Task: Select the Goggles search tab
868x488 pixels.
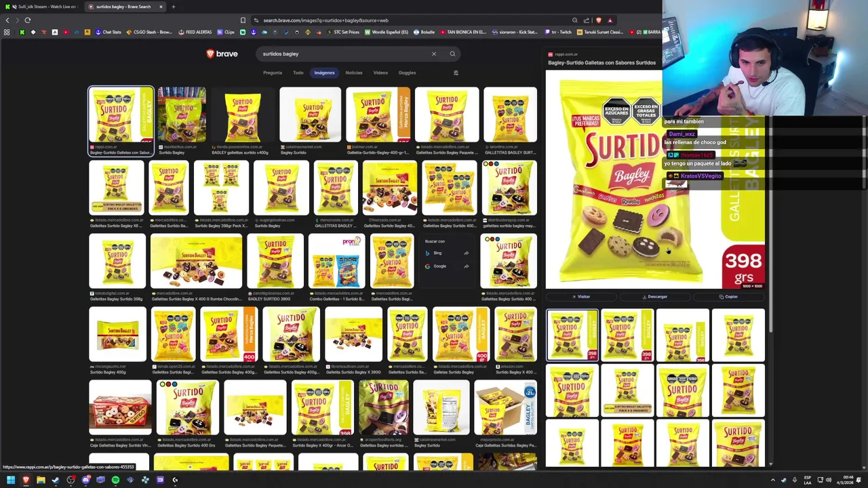Action: tap(407, 73)
